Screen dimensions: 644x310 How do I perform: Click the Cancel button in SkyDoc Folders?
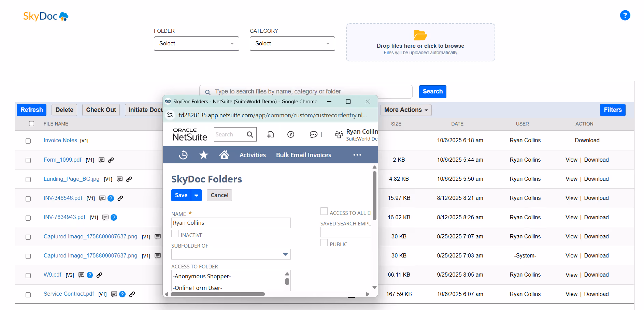click(219, 195)
